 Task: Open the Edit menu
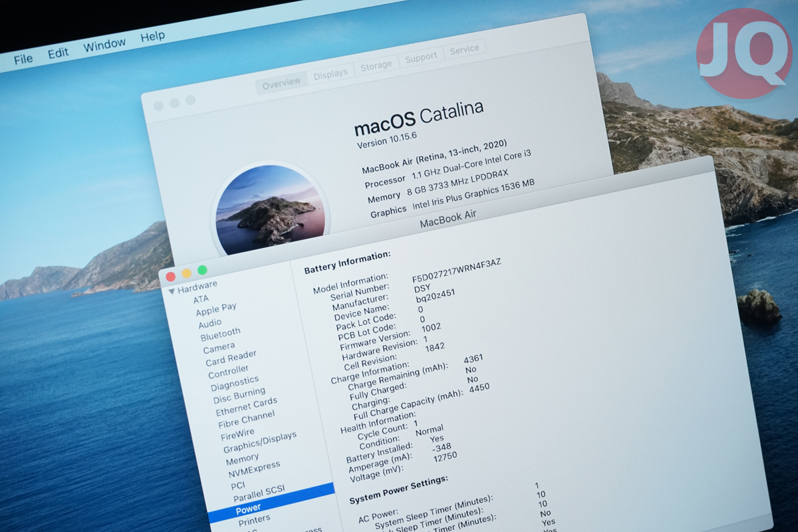(59, 53)
